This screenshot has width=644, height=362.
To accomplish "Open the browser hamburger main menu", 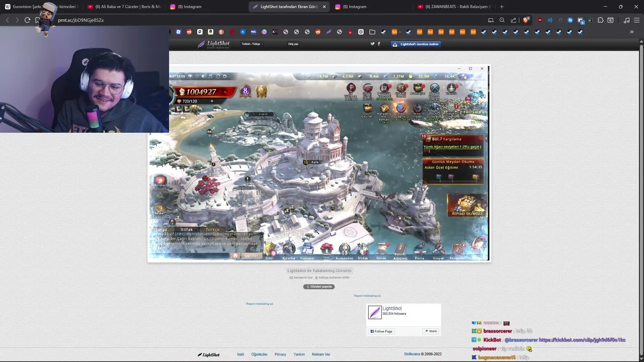I will click(636, 20).
